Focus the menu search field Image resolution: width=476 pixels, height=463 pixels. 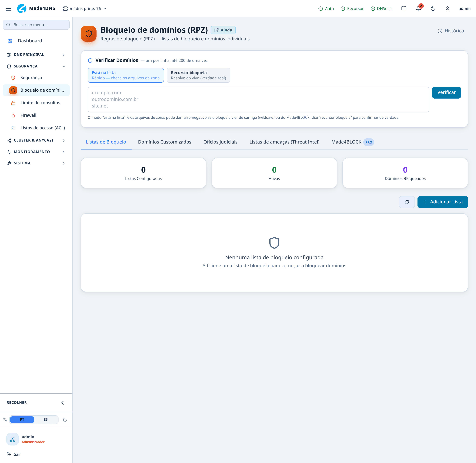point(36,25)
